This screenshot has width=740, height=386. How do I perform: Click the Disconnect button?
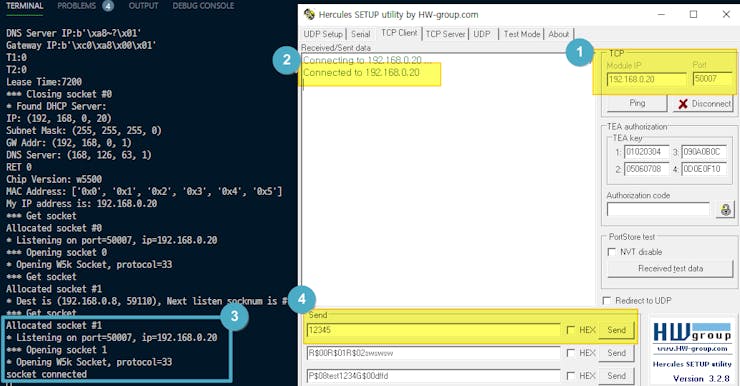click(x=703, y=103)
